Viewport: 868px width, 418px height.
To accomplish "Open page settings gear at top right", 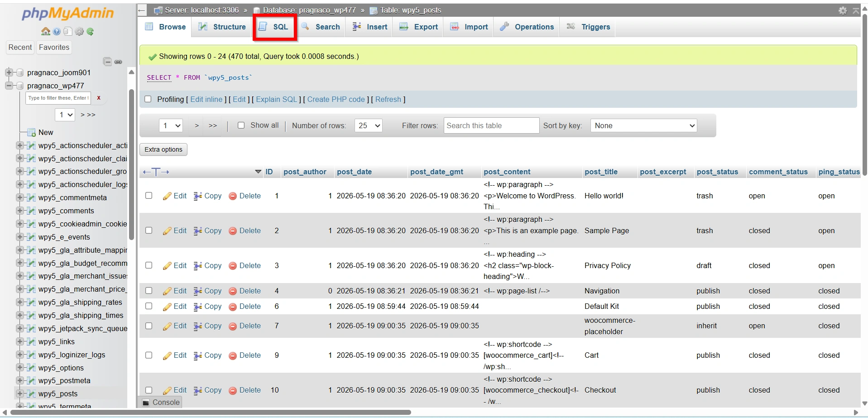I will pyautogui.click(x=843, y=10).
